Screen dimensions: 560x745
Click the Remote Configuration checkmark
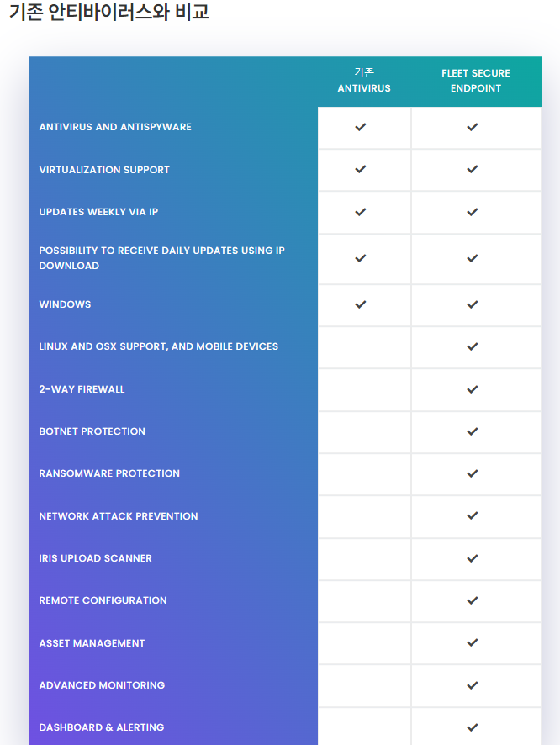[x=473, y=600]
